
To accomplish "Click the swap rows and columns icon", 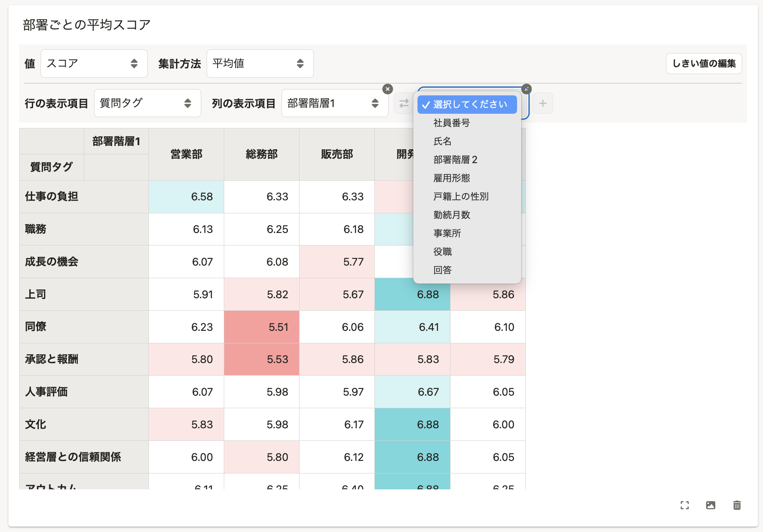I will (404, 103).
